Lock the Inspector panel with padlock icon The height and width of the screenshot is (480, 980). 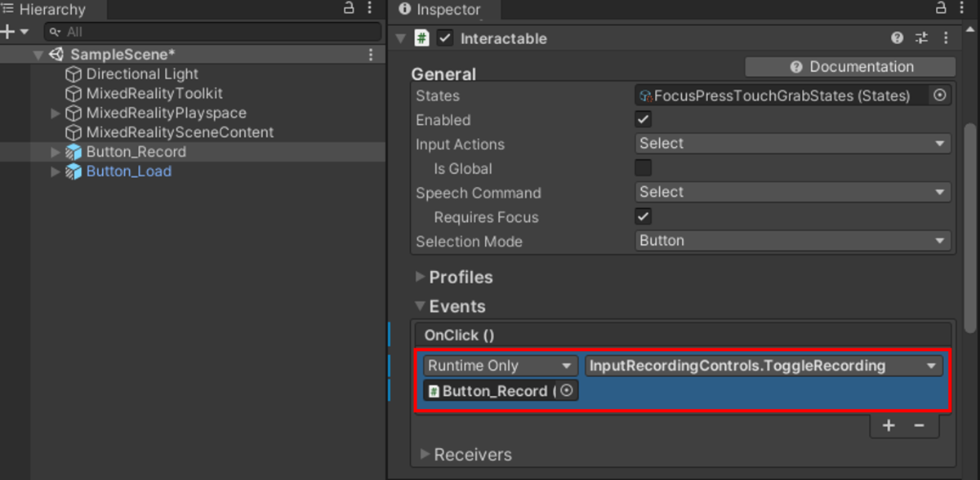941,9
